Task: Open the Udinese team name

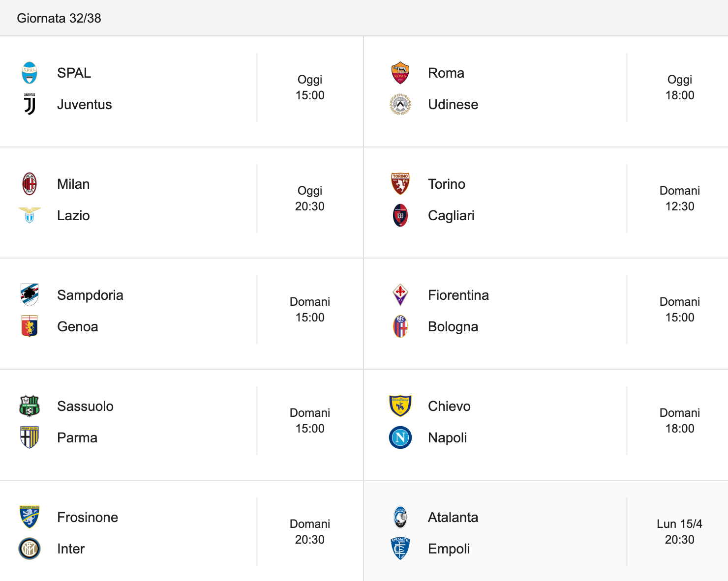Action: (x=453, y=104)
